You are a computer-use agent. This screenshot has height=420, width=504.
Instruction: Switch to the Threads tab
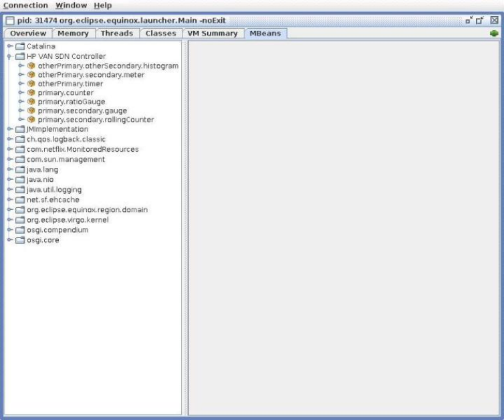click(117, 33)
